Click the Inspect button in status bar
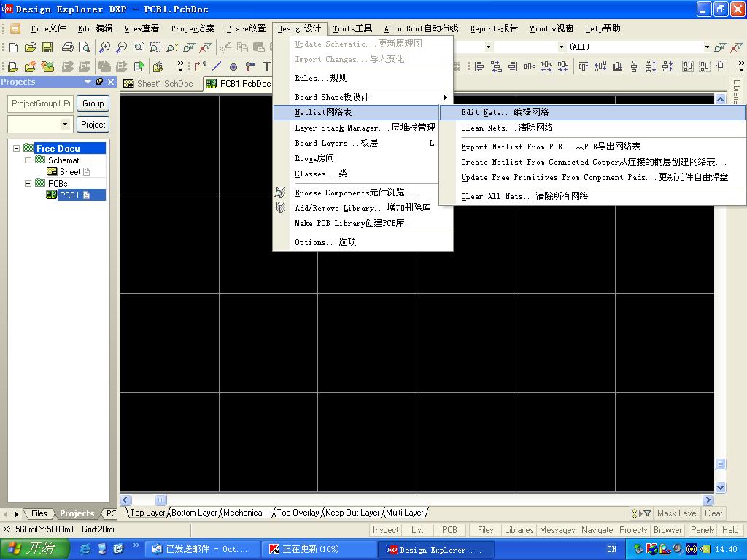This screenshot has height=560, width=747. tap(385, 530)
